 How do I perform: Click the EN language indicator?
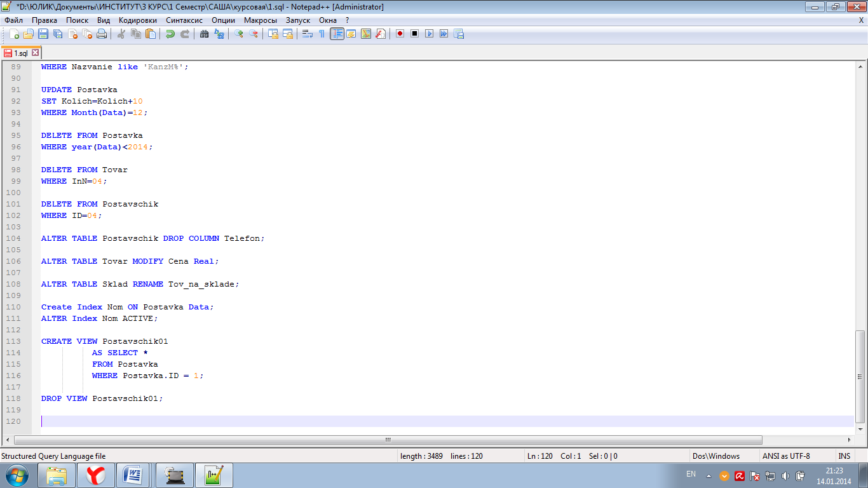click(x=691, y=474)
